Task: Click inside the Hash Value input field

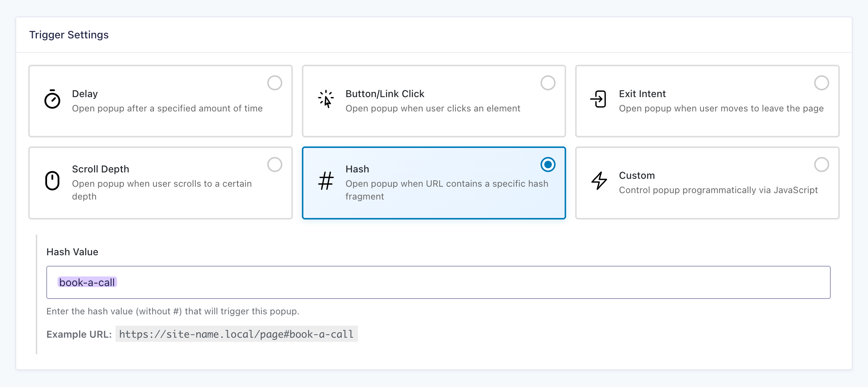Action: (x=452, y=282)
